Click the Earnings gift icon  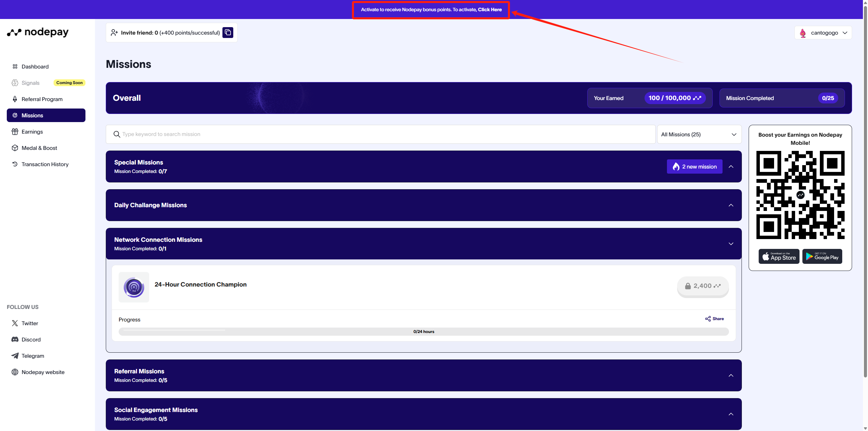point(15,132)
